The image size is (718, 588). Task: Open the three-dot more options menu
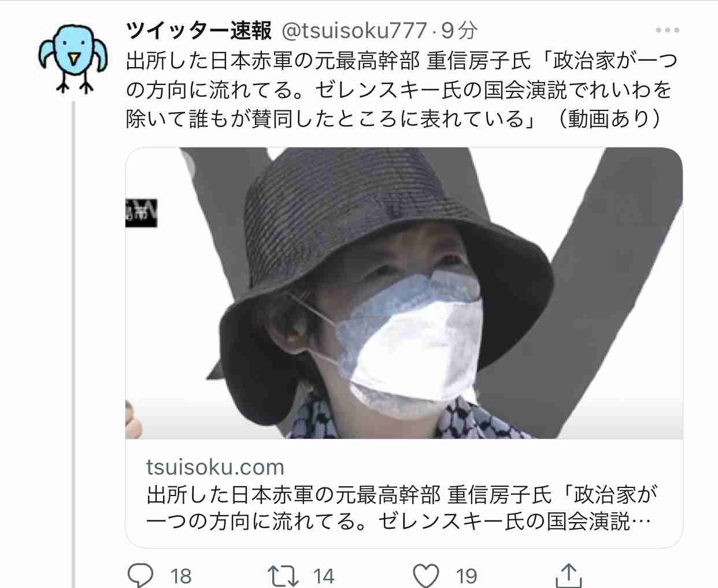tap(667, 30)
